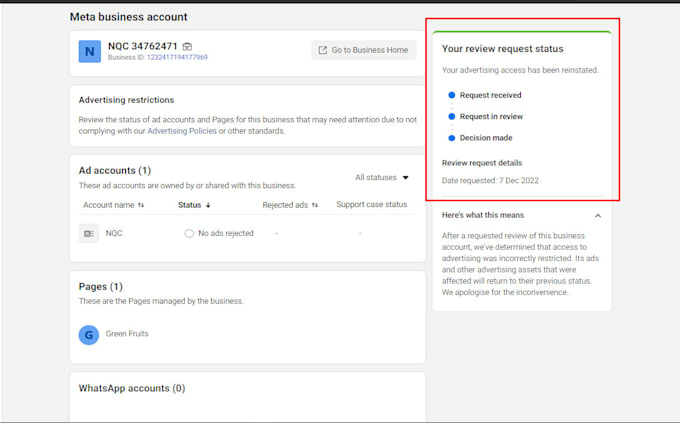Click the Request in review step dot
Image resolution: width=680 pixels, height=423 pixels.
[451, 116]
